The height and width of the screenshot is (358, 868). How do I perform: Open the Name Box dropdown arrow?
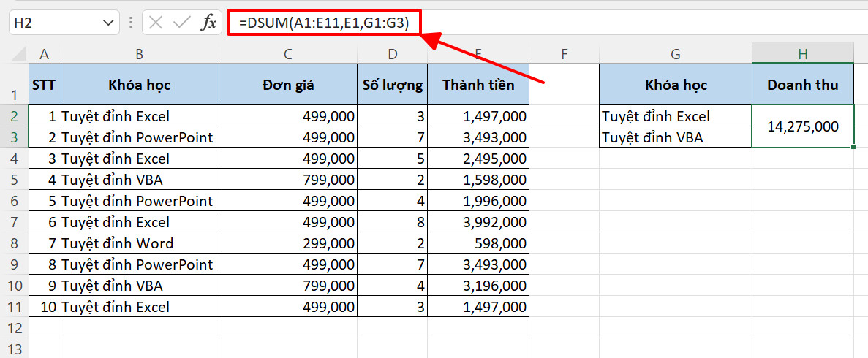pos(107,23)
